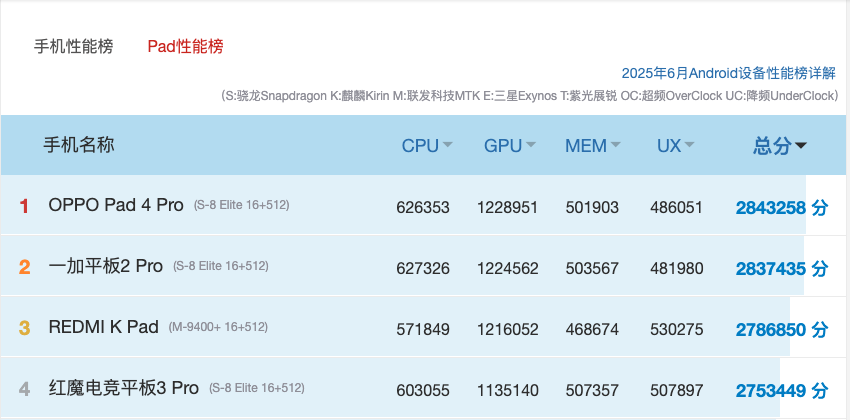Image resolution: width=850 pixels, height=420 pixels.
Task: Click rank 1 number badge
Action: pyautogui.click(x=25, y=206)
